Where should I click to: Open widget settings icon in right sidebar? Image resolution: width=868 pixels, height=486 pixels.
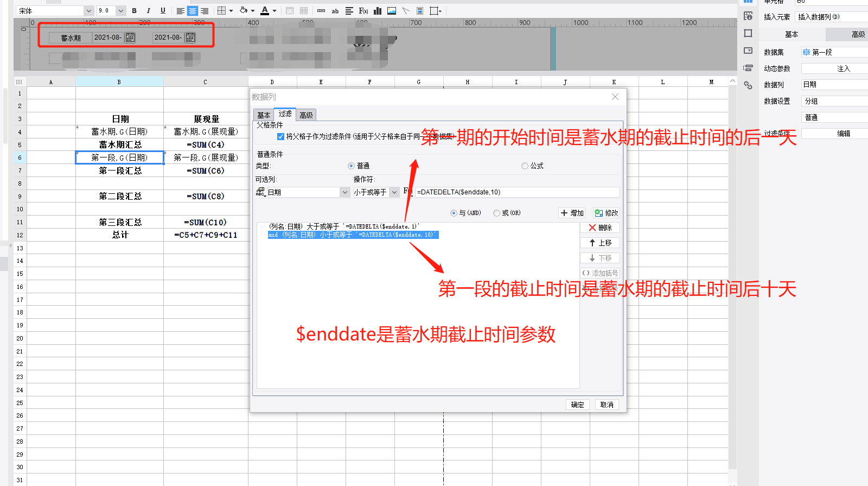point(748,51)
